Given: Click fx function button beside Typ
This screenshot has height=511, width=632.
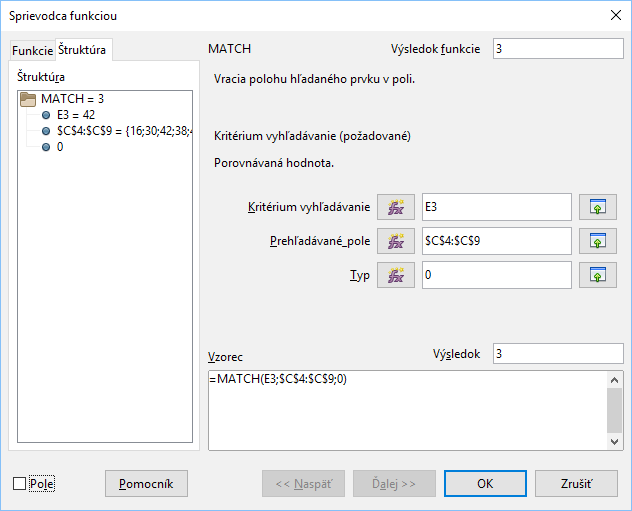Looking at the screenshot, I should [x=395, y=275].
